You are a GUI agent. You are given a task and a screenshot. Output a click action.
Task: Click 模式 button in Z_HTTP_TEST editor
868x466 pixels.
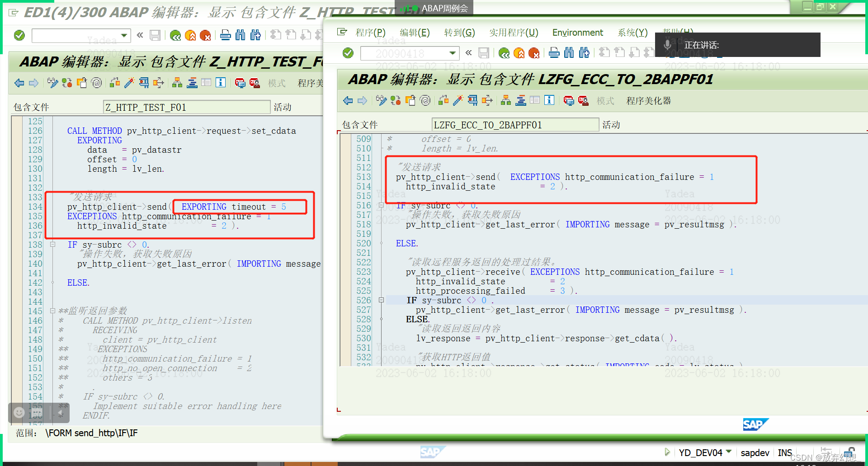click(276, 83)
